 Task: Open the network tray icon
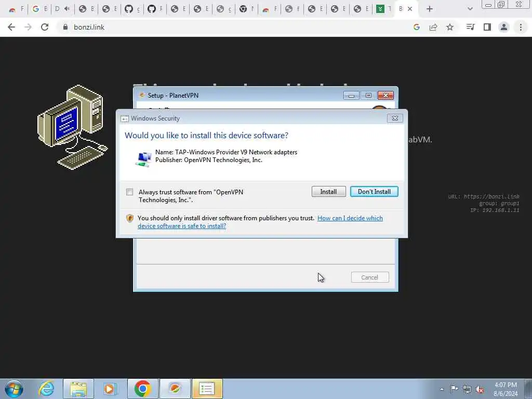click(467, 390)
